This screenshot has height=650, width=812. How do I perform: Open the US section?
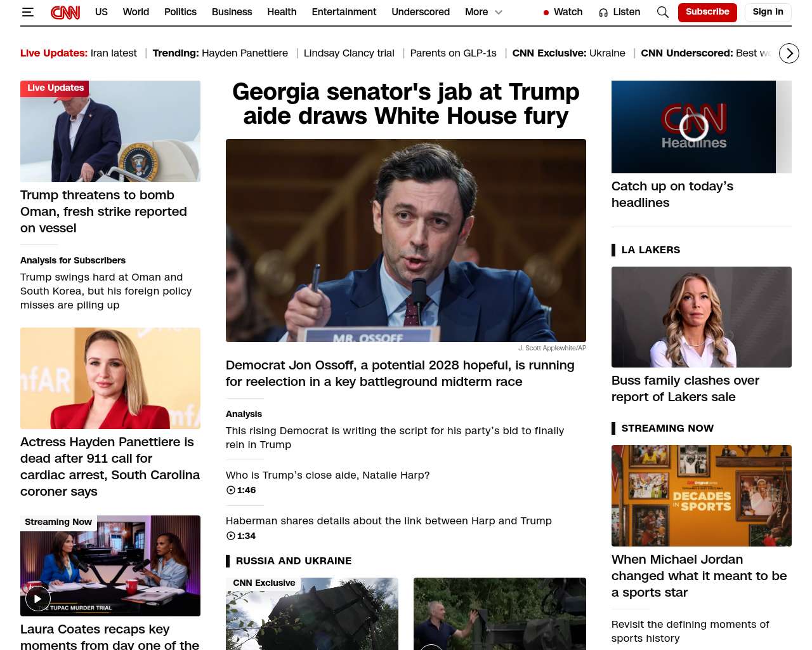101,12
